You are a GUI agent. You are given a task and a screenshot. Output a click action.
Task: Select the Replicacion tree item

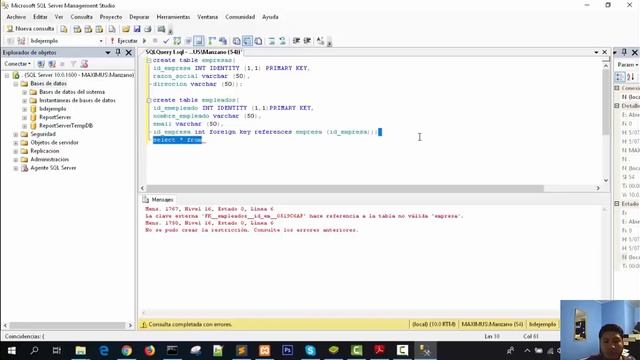click(x=44, y=151)
